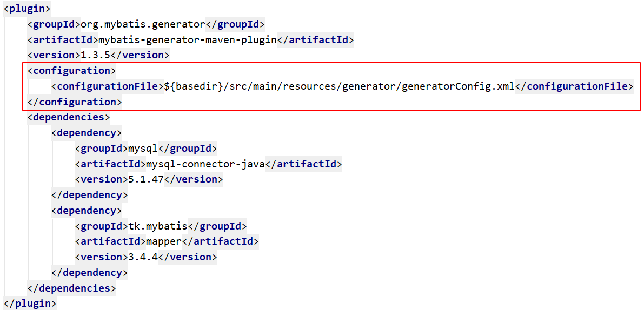Click the closing plugin tag
Image resolution: width=644 pixels, height=310 pixels.
coord(30,304)
